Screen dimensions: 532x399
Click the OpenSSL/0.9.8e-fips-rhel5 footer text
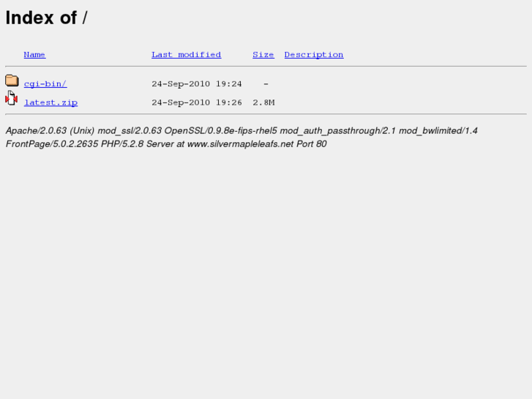(x=220, y=131)
